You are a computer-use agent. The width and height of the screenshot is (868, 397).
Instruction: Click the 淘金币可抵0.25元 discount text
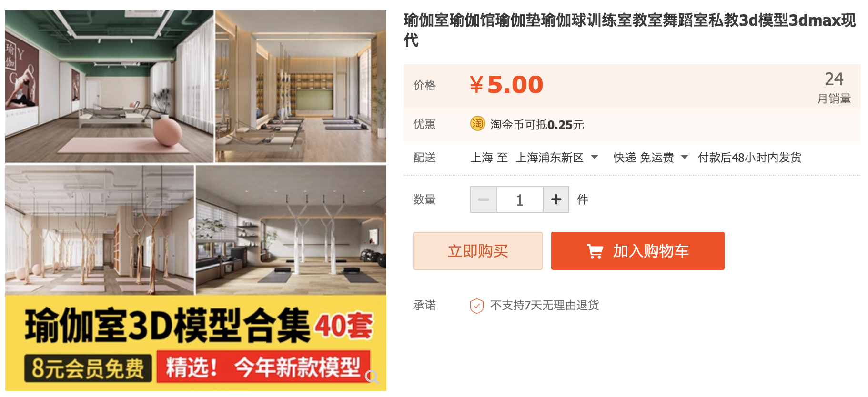point(537,125)
